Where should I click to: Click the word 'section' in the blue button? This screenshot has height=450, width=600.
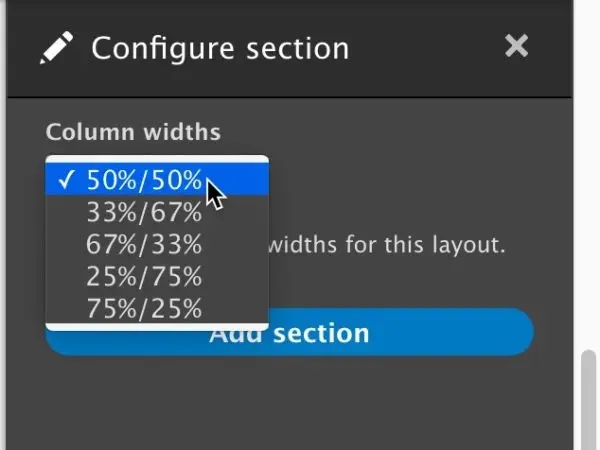pyautogui.click(x=322, y=334)
